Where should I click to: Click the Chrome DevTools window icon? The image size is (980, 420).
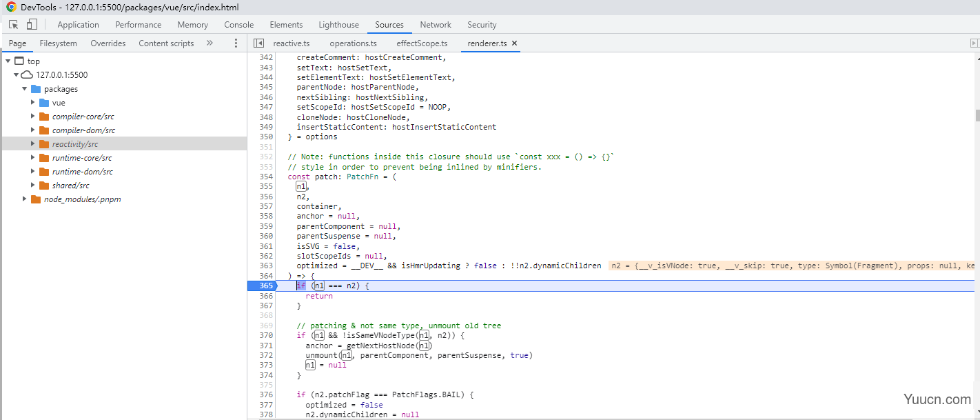[11, 7]
